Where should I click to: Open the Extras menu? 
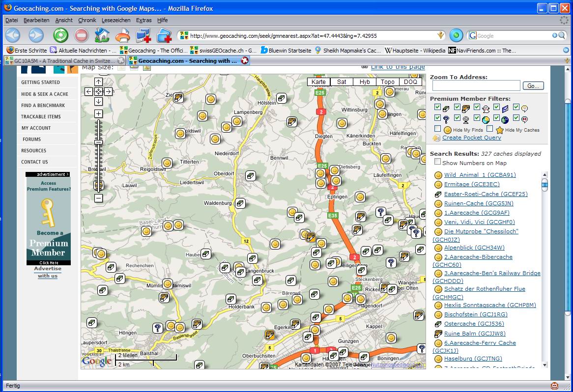click(x=143, y=20)
